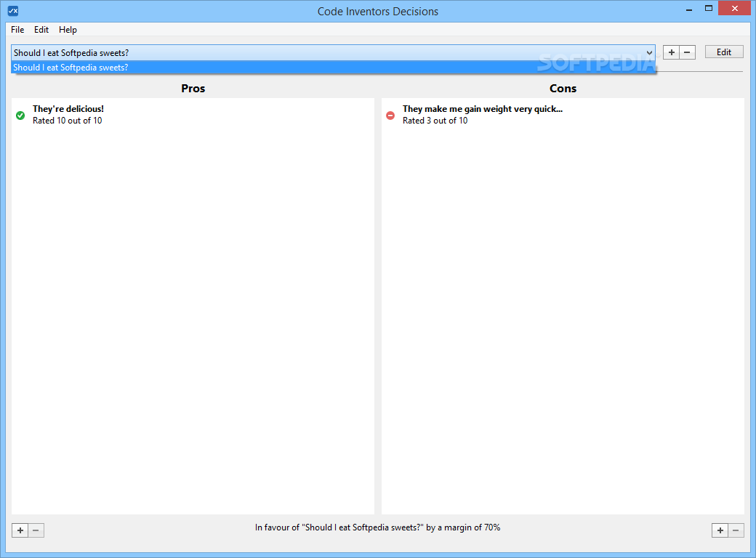Click the green check icon beside They're delicious
This screenshot has width=756, height=558.
pos(20,116)
